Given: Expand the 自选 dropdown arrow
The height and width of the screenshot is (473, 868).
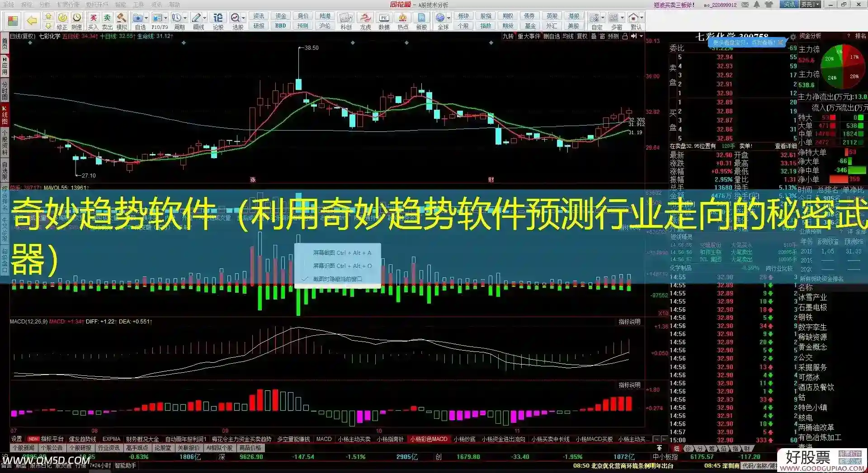Looking at the screenshot, I should [146, 18].
